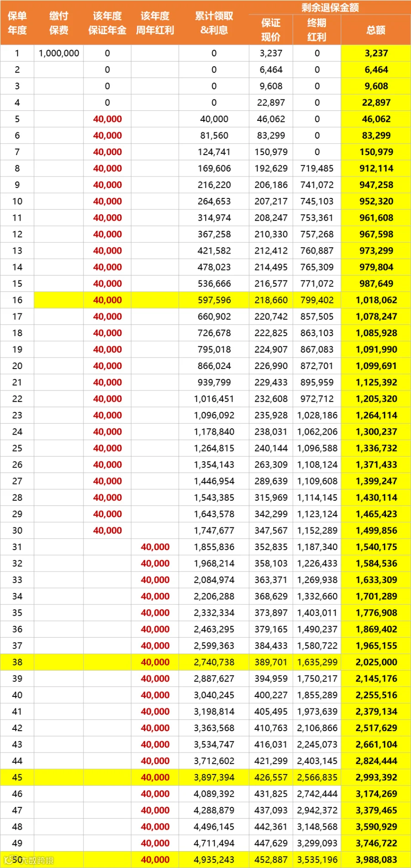Select cumulative cell 4,288,879 in year 47
This screenshot has width=411, height=868.
tap(214, 810)
